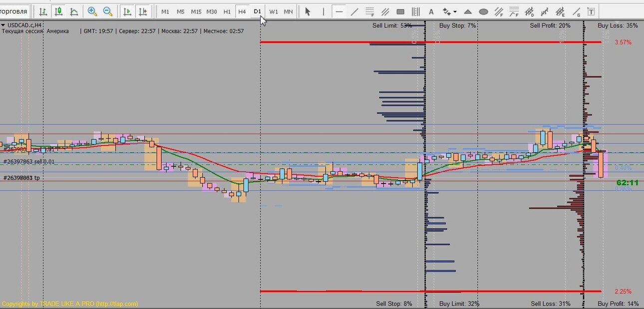Viewport: 644px width, 309px height.
Task: Zoom out on the chart
Action: pos(107,11)
